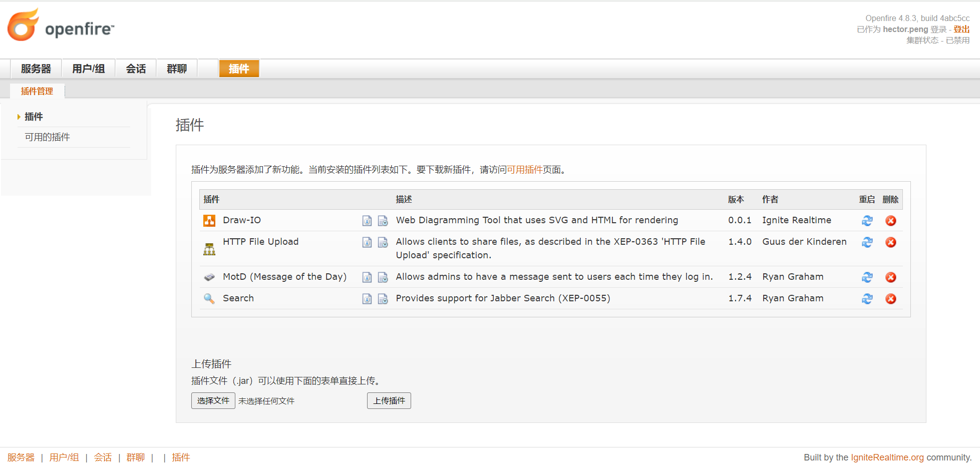Viewport: 980px width, 476px height.
Task: Open footer 会话 link
Action: [x=103, y=457]
